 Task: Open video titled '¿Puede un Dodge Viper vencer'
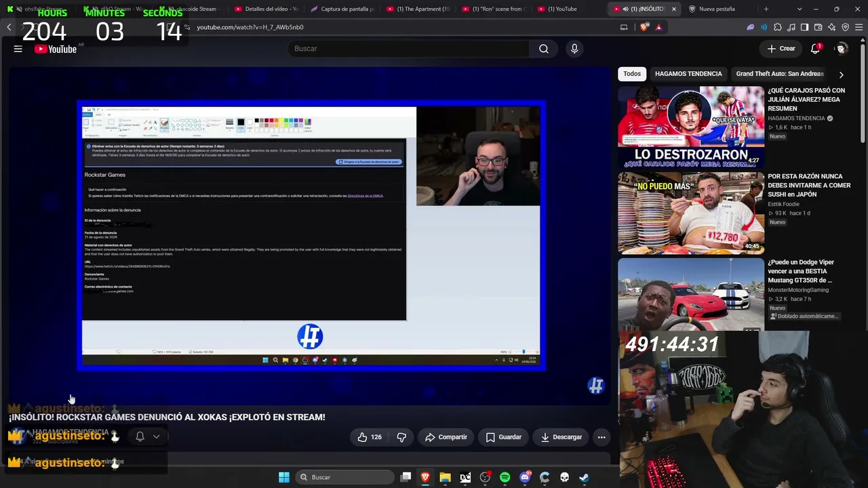point(801,271)
